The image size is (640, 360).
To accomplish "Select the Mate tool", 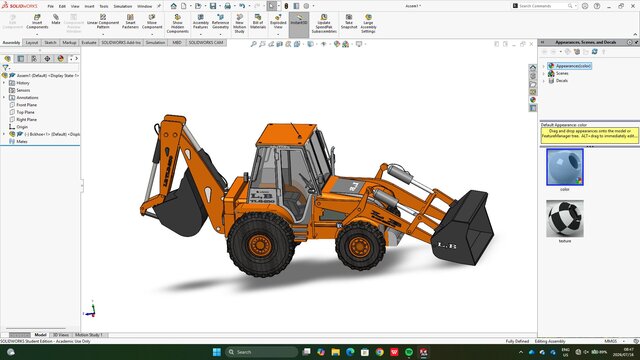I will pyautogui.click(x=56, y=19).
